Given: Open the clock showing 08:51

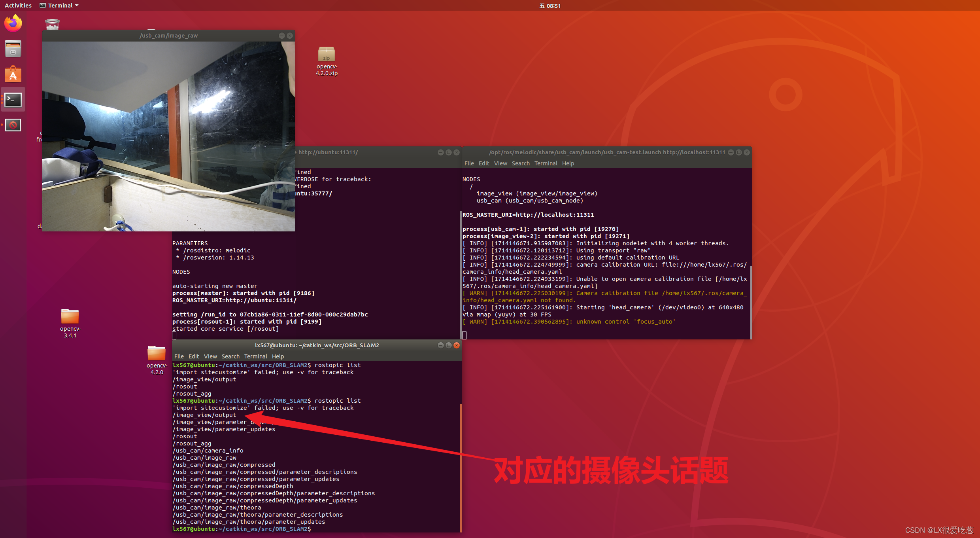Looking at the screenshot, I should [550, 6].
